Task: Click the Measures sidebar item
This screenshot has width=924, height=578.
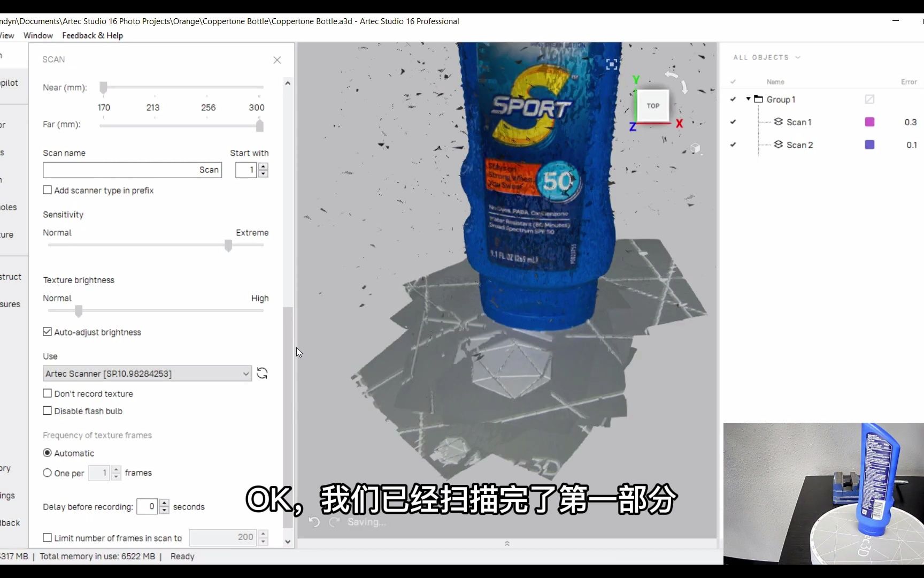Action: [10, 304]
